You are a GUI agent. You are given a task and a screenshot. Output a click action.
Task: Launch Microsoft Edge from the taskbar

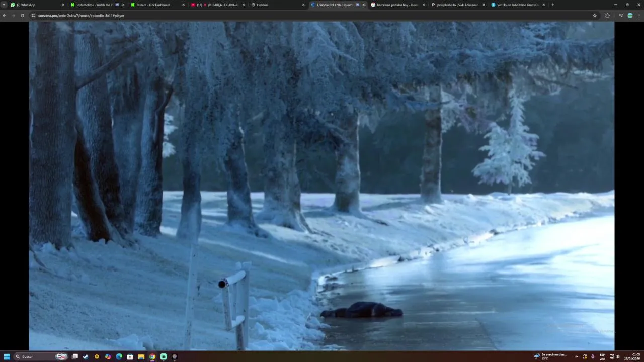(x=119, y=356)
